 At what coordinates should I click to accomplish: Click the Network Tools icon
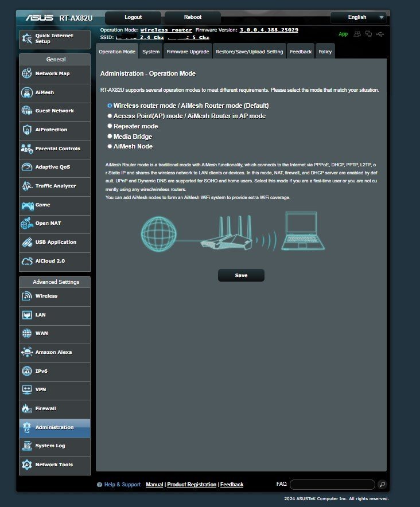[x=27, y=465]
